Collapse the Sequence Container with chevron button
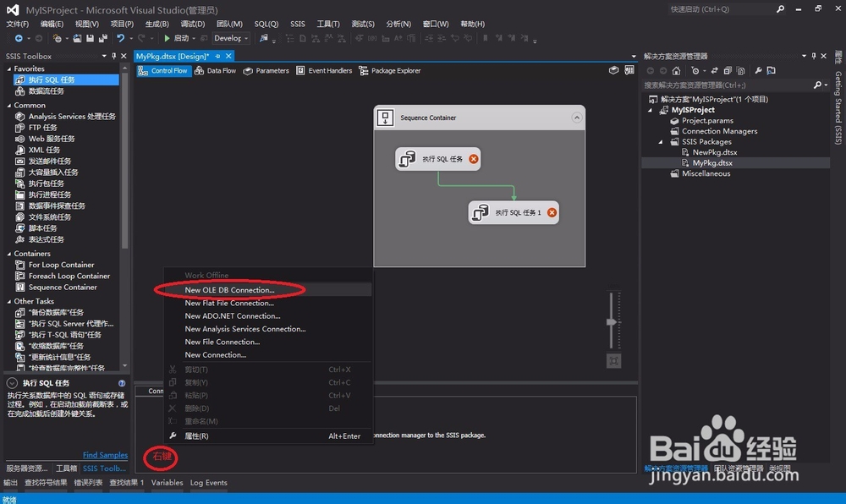 (x=577, y=118)
